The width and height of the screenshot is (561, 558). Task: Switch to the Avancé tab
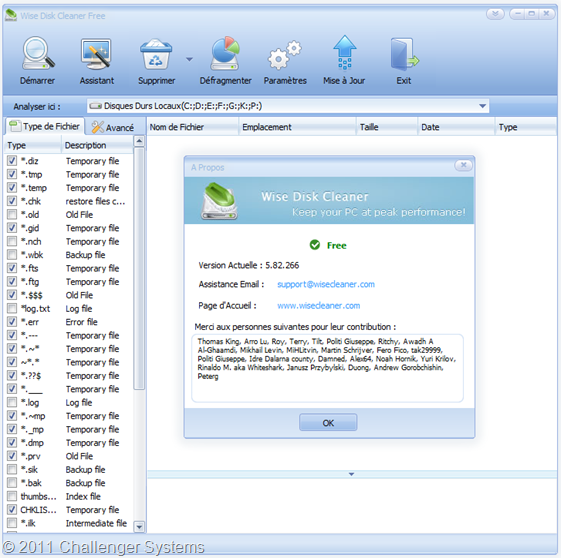pyautogui.click(x=113, y=127)
